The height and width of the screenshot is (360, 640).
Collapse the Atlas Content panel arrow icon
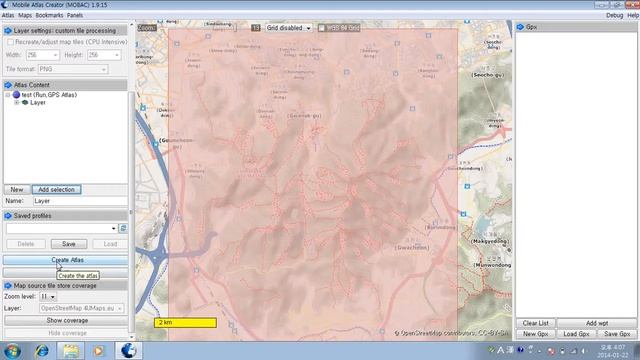click(8, 85)
